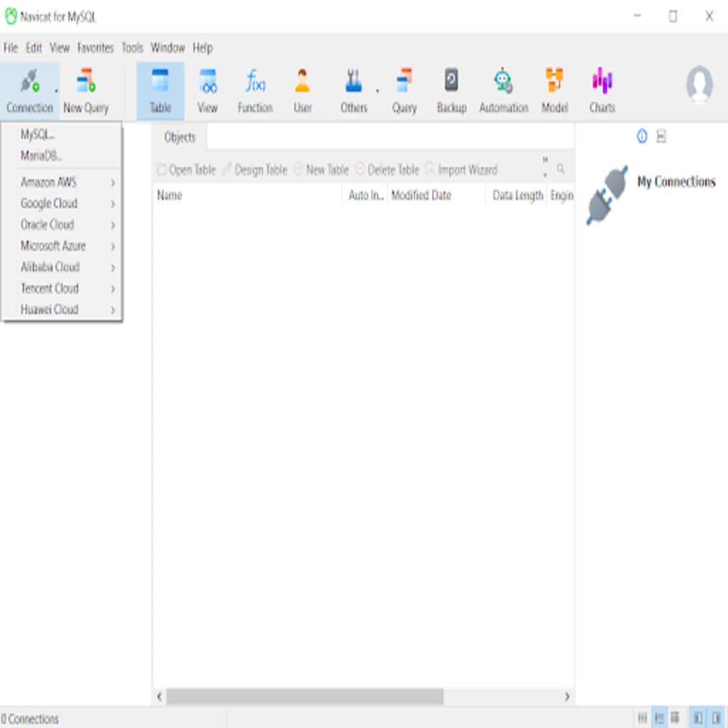728x728 pixels.
Task: Expand the Google Cloud submenu
Action: (63, 203)
